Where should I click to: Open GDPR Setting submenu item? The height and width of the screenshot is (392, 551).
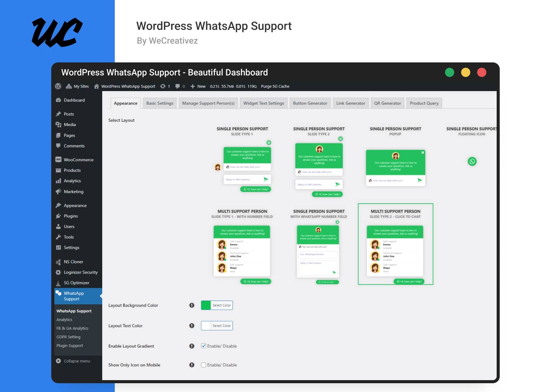[x=68, y=337]
